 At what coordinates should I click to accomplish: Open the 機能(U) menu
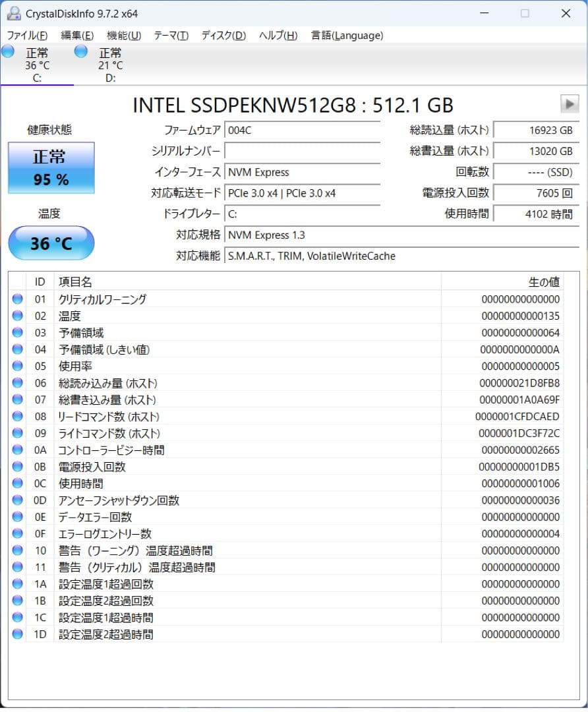tap(124, 36)
